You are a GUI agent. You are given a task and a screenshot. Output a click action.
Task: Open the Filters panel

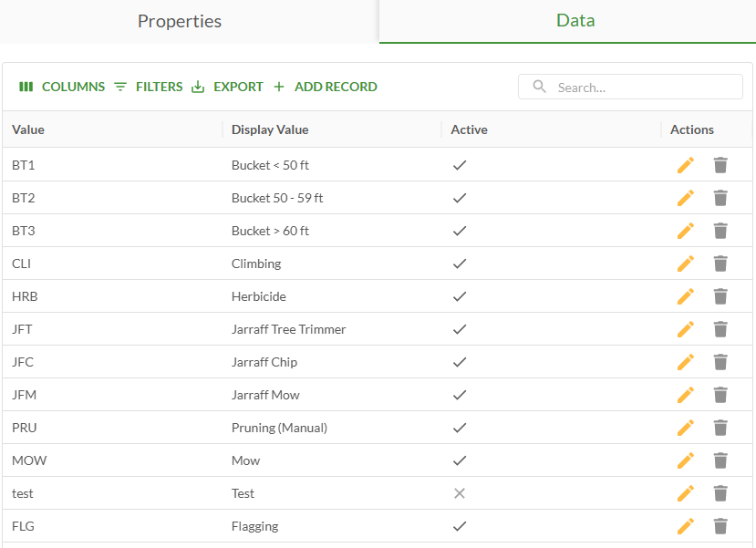(149, 87)
